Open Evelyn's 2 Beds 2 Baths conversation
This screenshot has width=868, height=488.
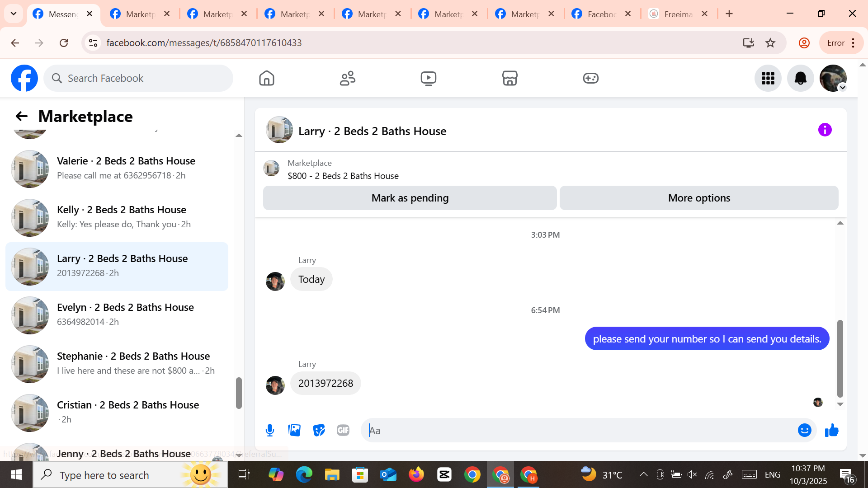click(117, 315)
